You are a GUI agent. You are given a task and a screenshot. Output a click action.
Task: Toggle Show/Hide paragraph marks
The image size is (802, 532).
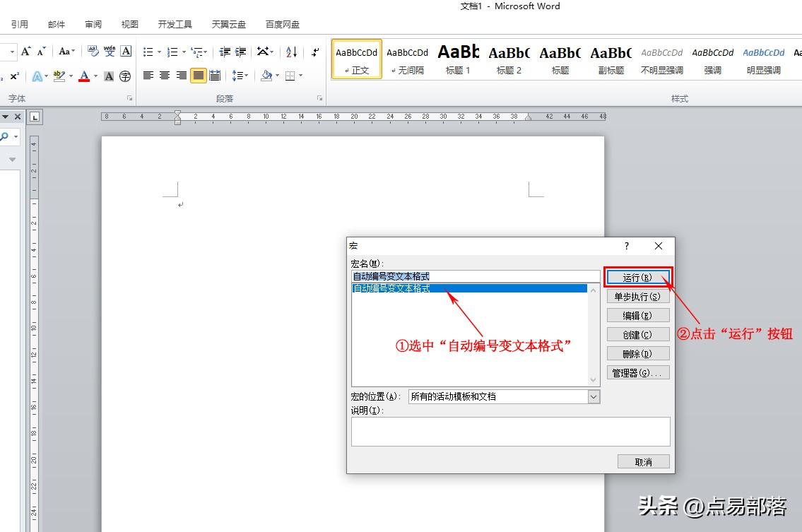point(316,52)
